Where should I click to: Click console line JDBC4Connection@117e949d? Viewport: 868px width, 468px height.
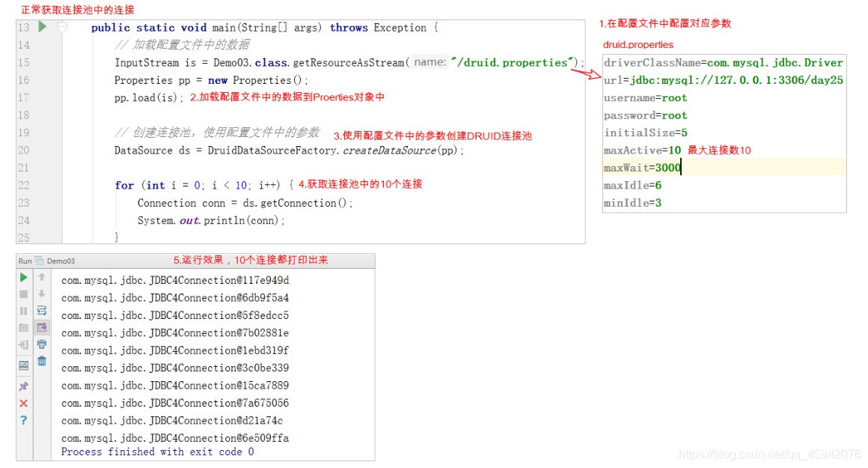(x=175, y=280)
